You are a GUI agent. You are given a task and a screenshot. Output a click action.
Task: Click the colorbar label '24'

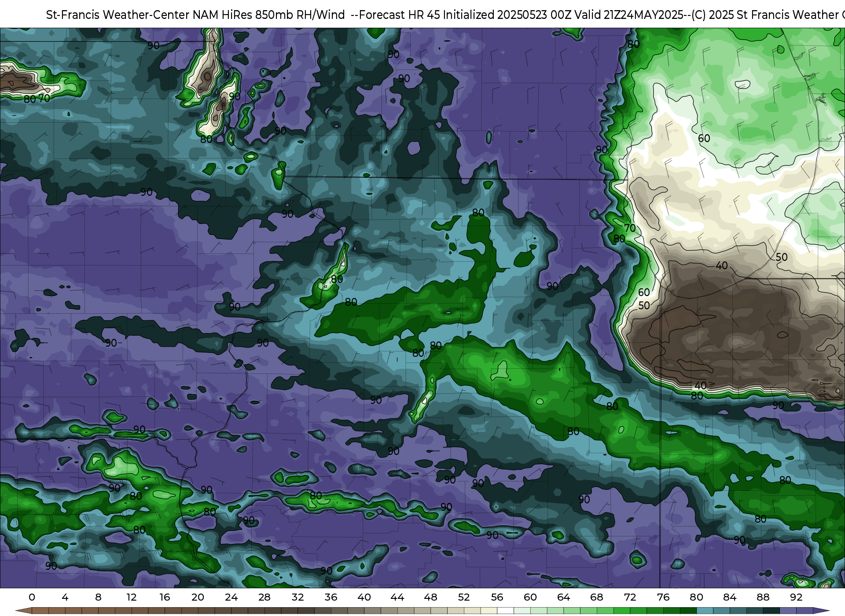click(x=231, y=597)
